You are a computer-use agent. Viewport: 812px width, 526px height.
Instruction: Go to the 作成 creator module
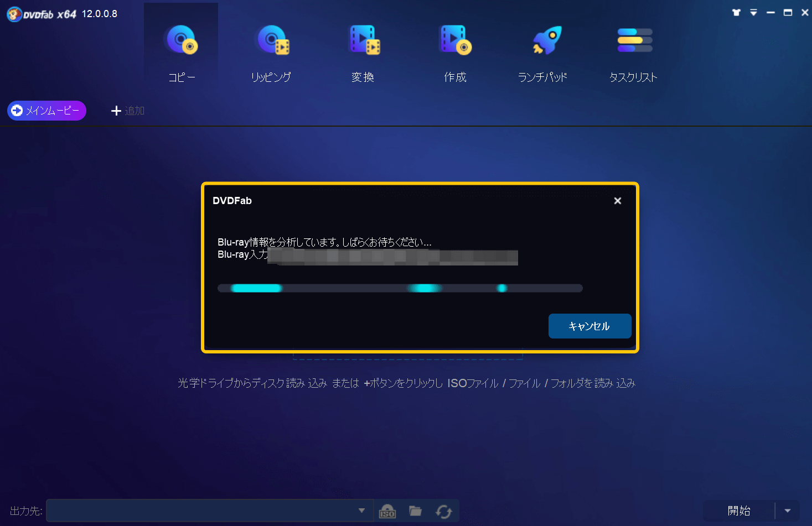coord(455,54)
